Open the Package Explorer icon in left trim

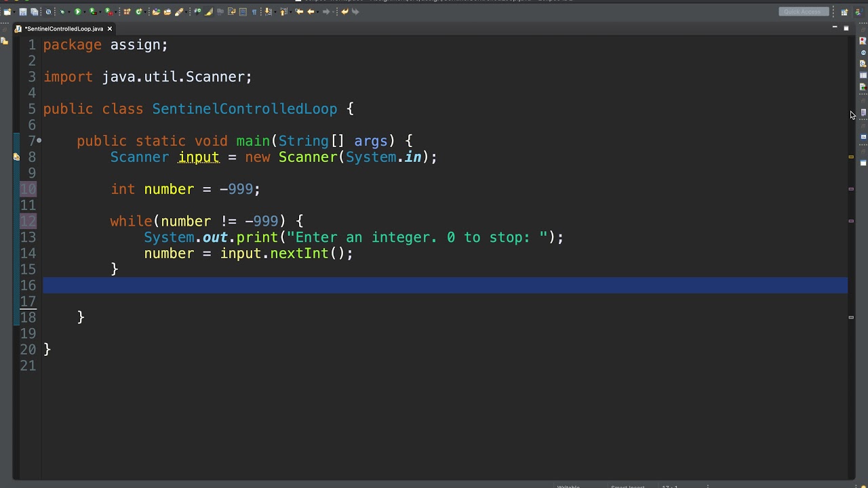pyautogui.click(x=4, y=41)
